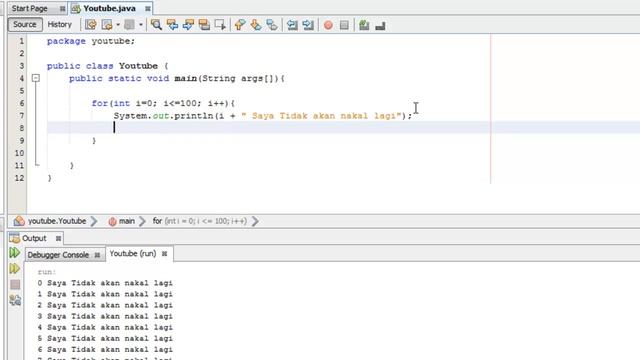Click the string ' Saya Tidak akan nakal lagi'
640x360 pixels.
[x=321, y=116]
